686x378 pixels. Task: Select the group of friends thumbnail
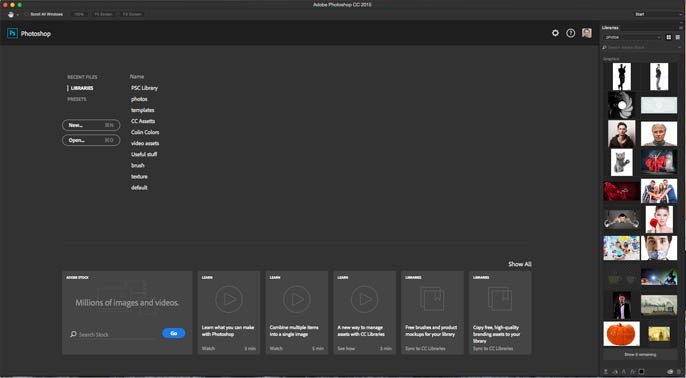pyautogui.click(x=659, y=191)
